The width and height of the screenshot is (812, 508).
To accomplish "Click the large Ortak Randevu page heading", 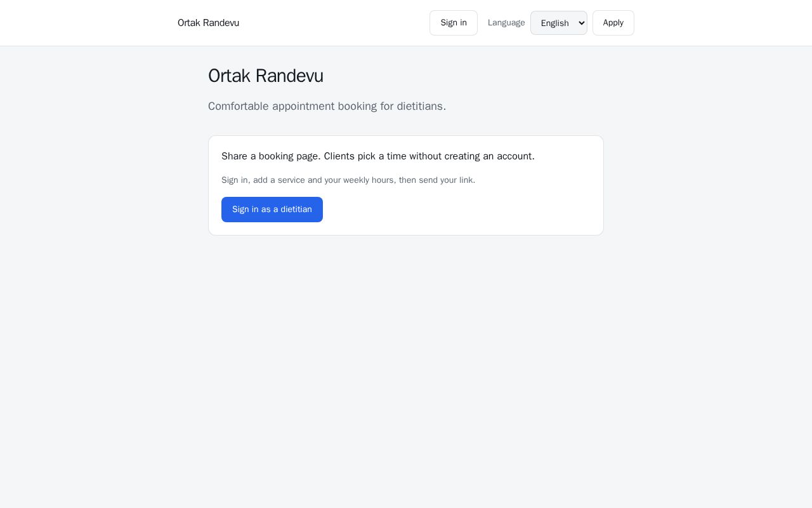I will (x=266, y=76).
